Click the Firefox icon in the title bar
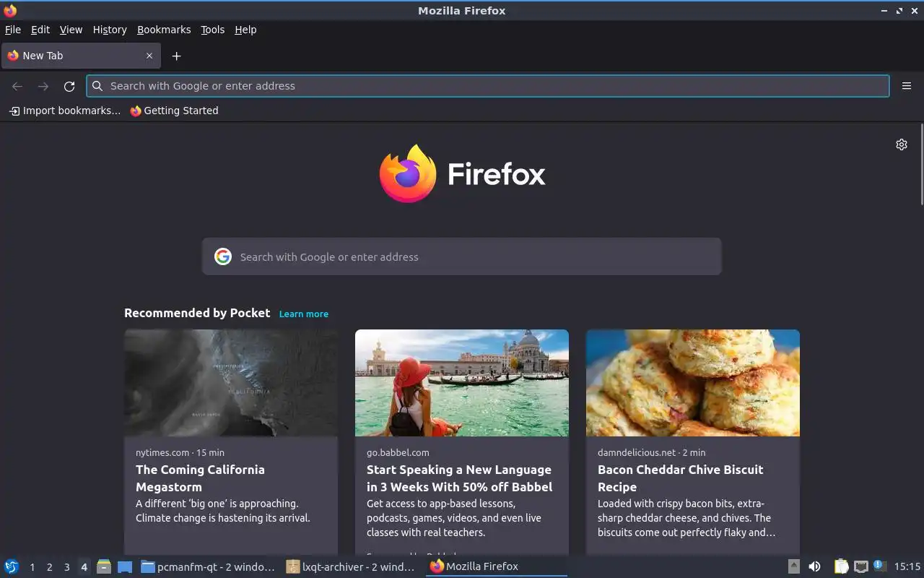924x578 pixels. tap(10, 10)
